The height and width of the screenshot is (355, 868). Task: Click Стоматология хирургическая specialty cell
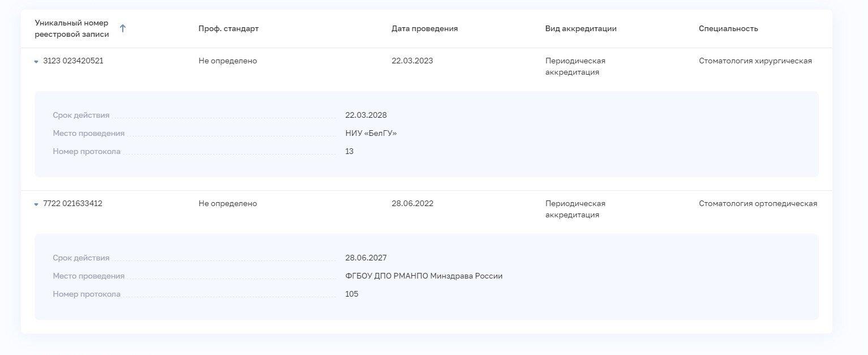coord(755,61)
